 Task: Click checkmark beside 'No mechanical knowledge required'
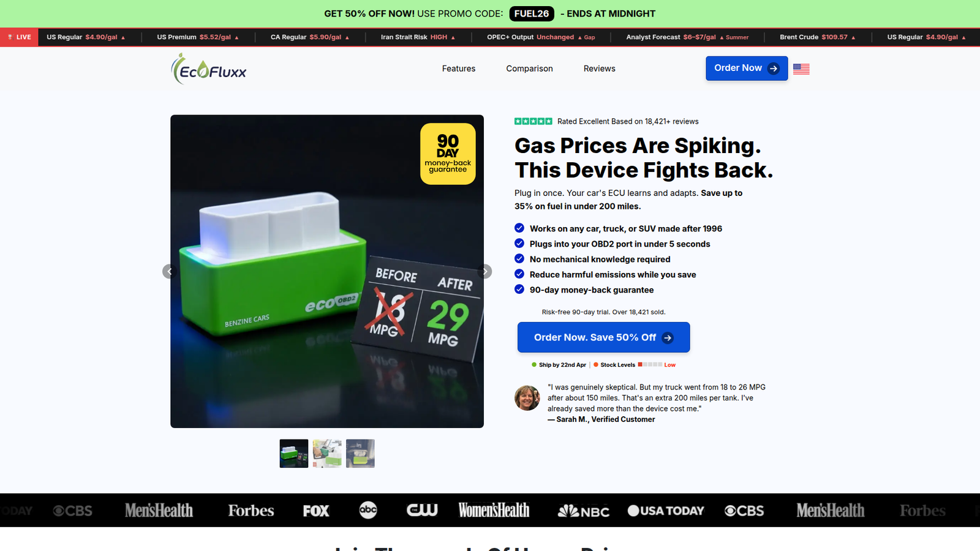pos(519,258)
